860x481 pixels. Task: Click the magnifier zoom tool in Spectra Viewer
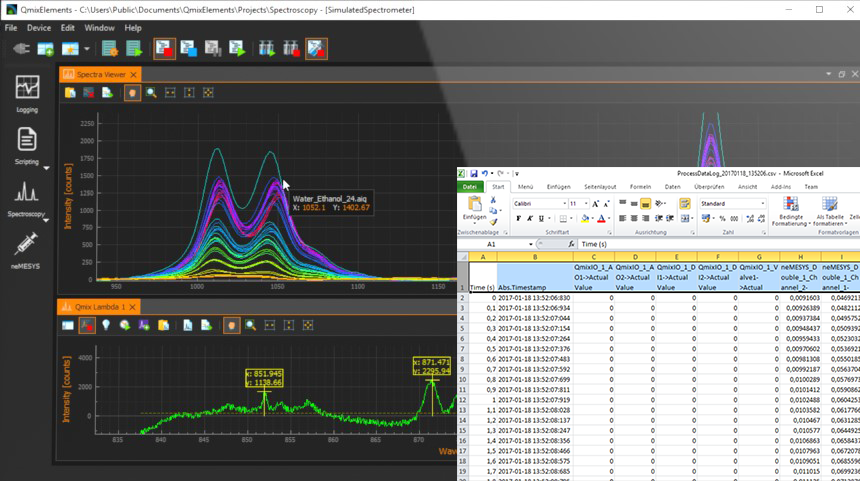(x=151, y=92)
